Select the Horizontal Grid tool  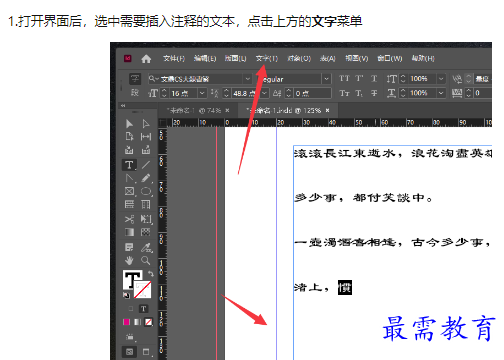pos(129,204)
